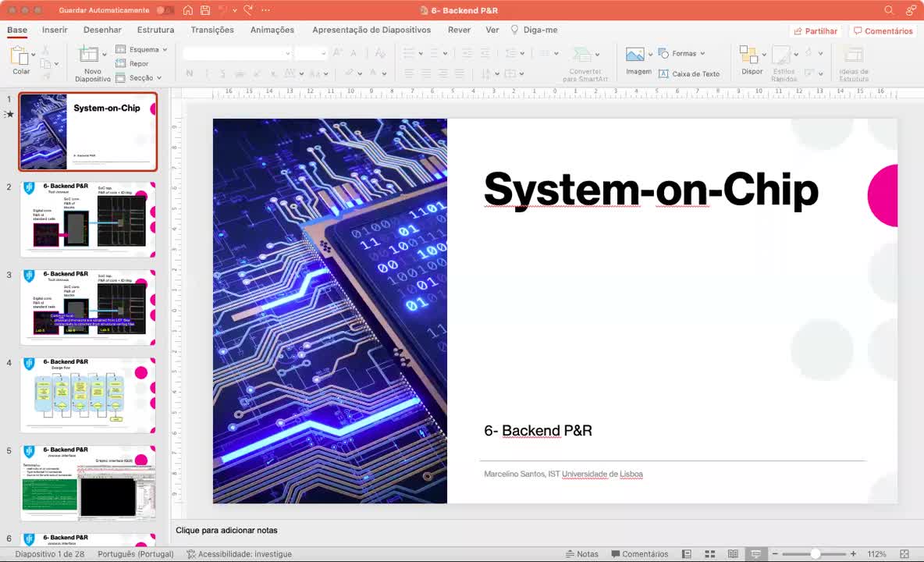
Task: Select slide 2 thumbnail in panel
Action: pyautogui.click(x=88, y=220)
